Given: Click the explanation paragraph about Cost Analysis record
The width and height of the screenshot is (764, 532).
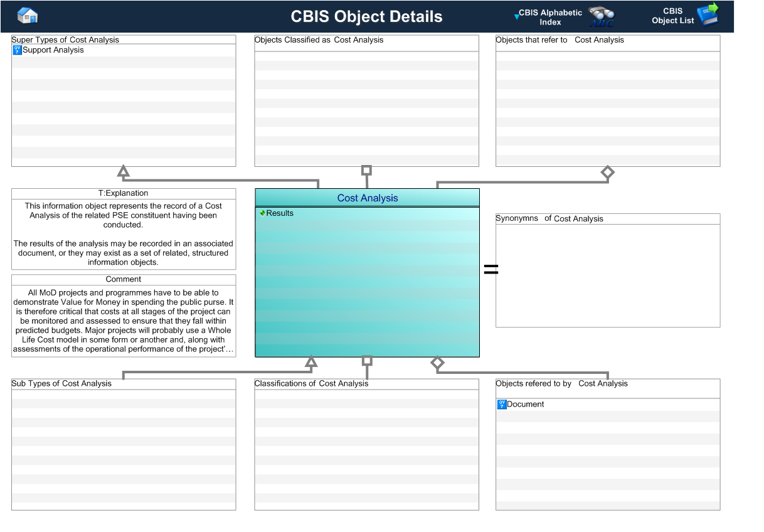Looking at the screenshot, I should 124,234.
